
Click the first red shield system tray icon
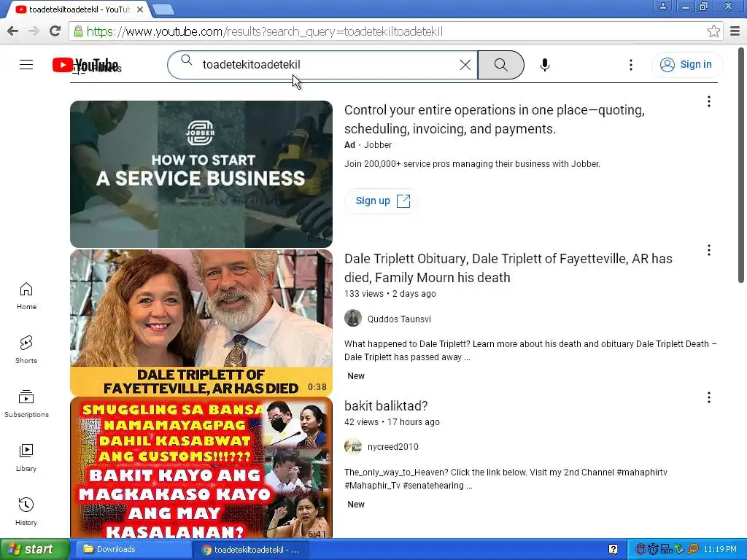pos(640,550)
